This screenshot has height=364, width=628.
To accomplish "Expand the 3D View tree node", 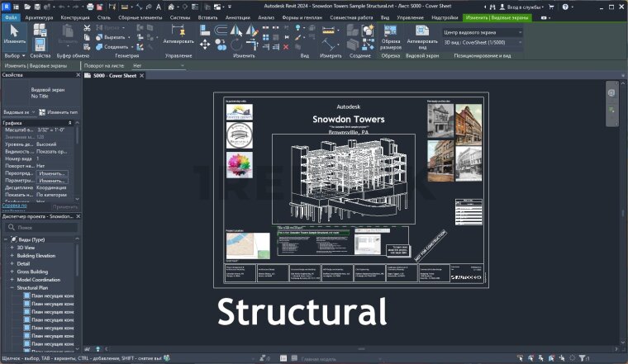I will click(x=12, y=247).
